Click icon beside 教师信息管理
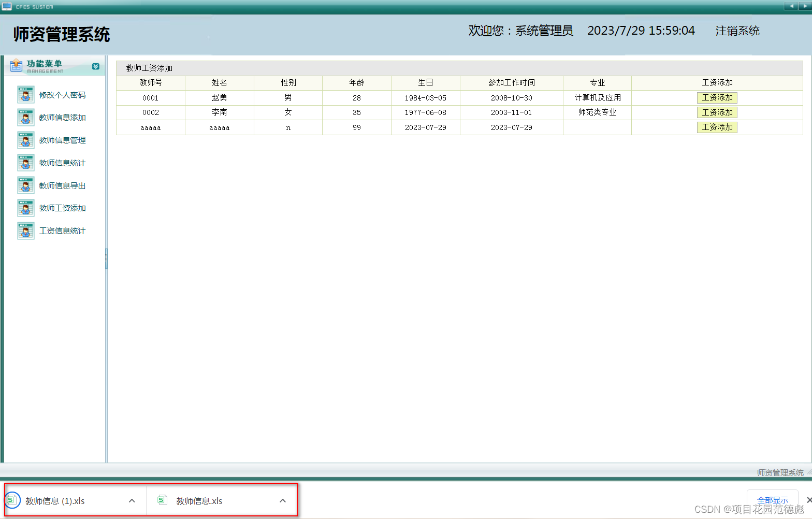Screen dimensions: 812x519 click(26, 140)
